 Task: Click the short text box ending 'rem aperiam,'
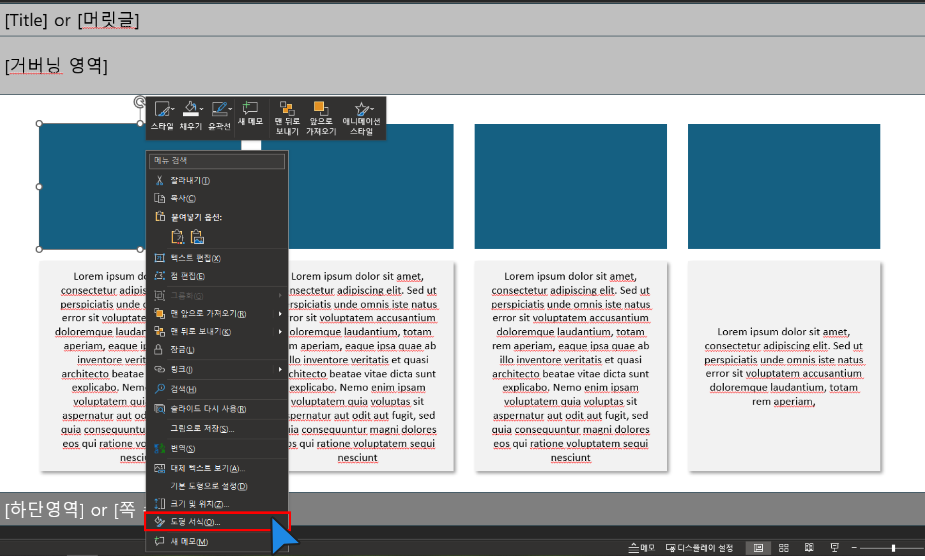tap(784, 367)
